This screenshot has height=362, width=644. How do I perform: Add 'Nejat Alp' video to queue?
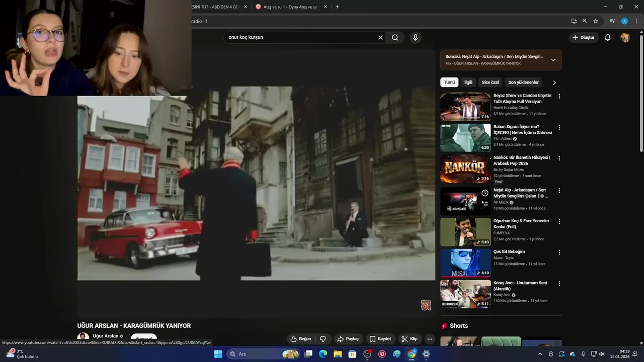click(485, 204)
